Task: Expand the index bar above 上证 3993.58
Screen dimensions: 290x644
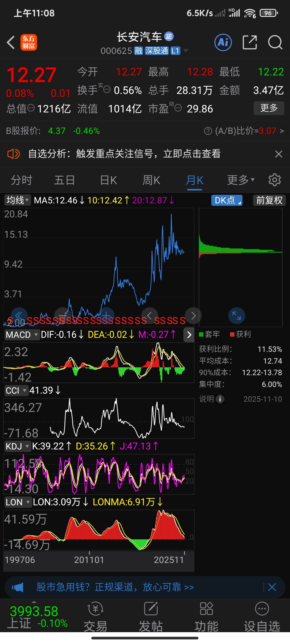Action: coord(34,602)
